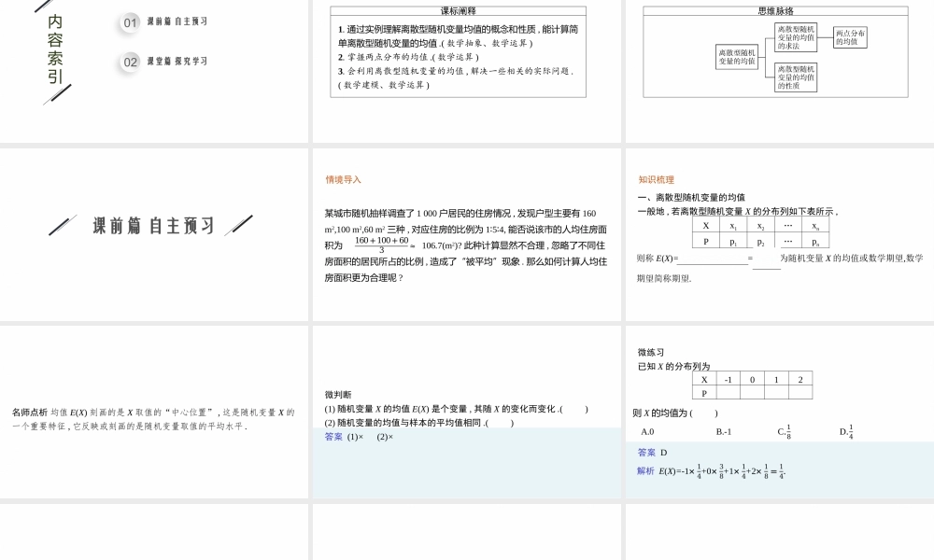Select the 两点分布的均值 flowchart box
Image resolution: width=934 pixels, height=560 pixels.
[x=852, y=35]
